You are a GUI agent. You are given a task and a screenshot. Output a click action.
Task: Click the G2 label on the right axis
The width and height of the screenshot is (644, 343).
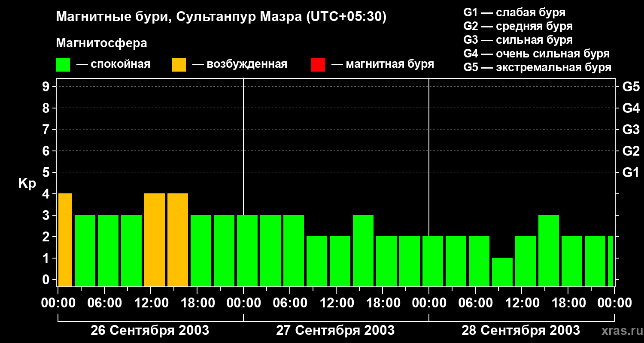click(x=631, y=151)
